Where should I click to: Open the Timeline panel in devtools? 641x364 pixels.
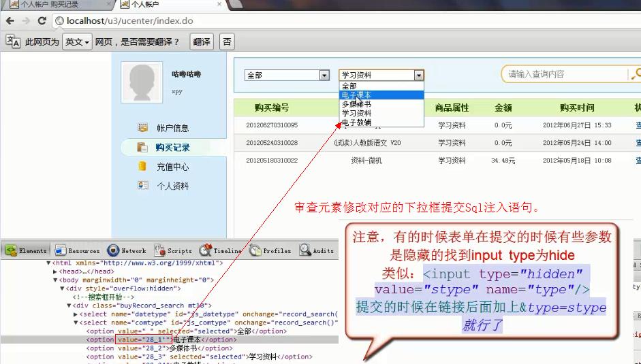coord(220,250)
